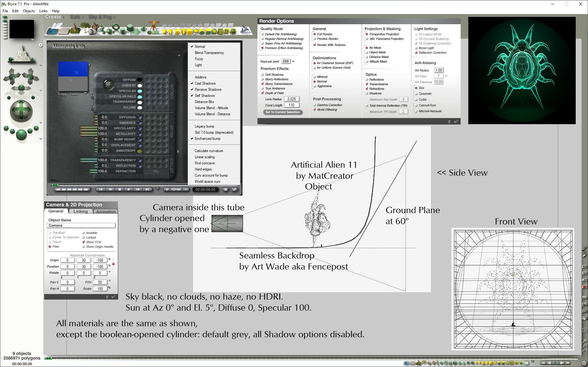Image resolution: width=588 pixels, height=367 pixels.
Task: Expand the Materials Lab options triangle
Action: tap(179, 56)
